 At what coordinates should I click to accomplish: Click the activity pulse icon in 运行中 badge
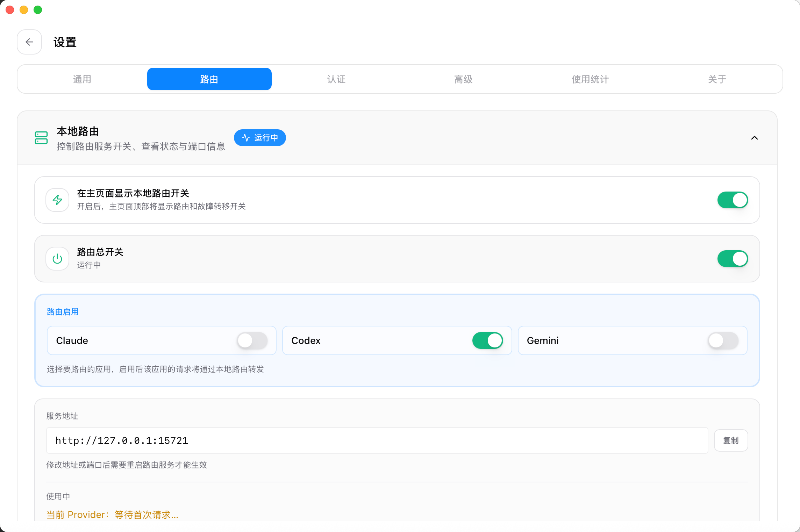246,138
